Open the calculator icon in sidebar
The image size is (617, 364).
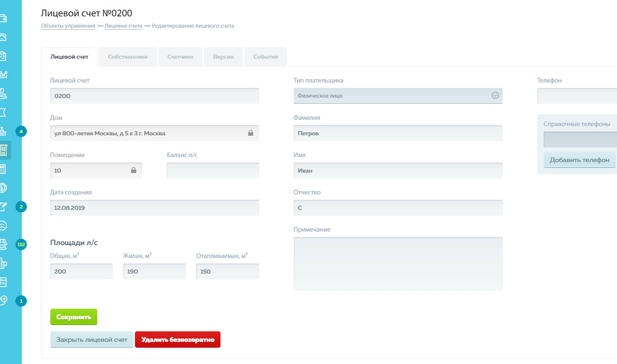(3, 169)
